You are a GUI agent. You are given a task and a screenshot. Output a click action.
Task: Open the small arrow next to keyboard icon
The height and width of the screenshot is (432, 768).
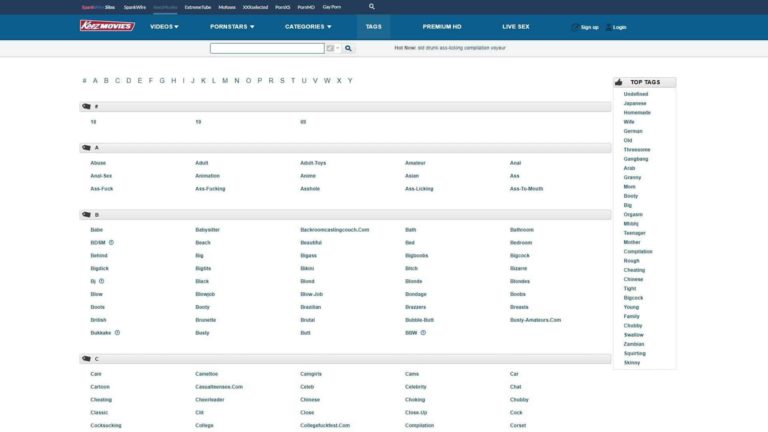point(336,48)
